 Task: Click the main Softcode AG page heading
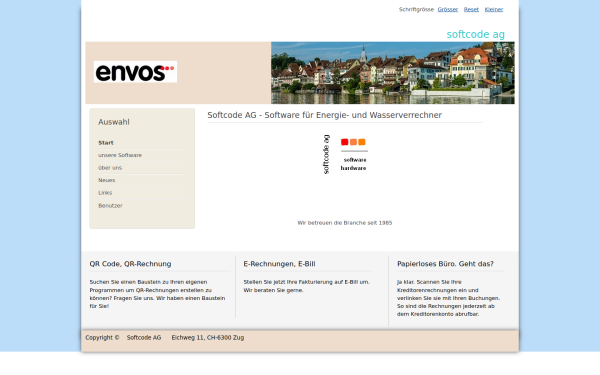tap(324, 115)
